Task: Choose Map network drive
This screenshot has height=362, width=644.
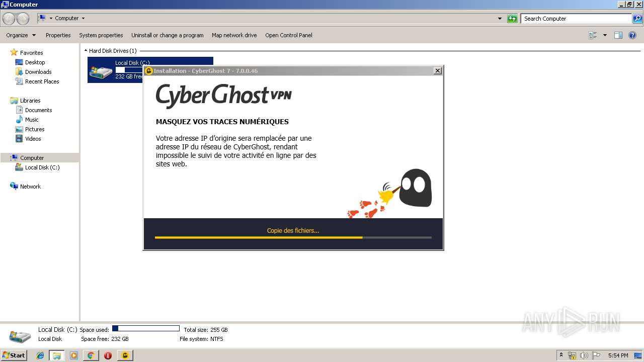Action: 234,35
